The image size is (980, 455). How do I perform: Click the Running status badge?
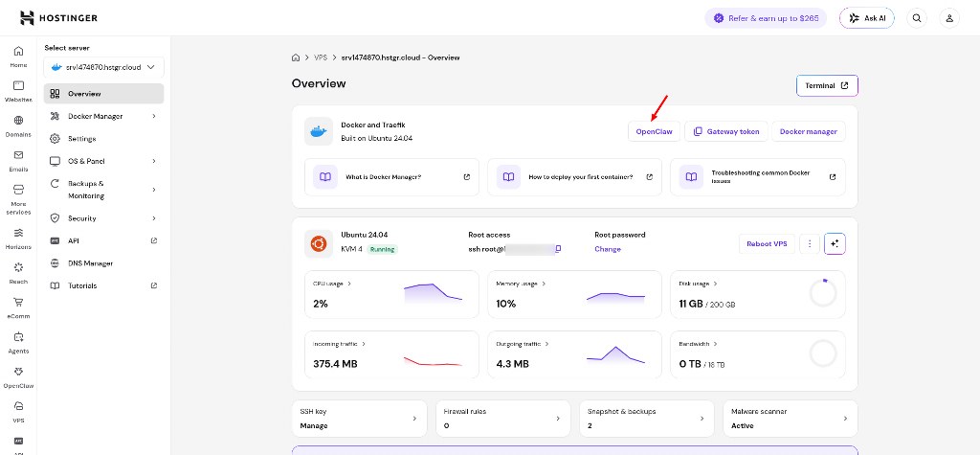383,249
